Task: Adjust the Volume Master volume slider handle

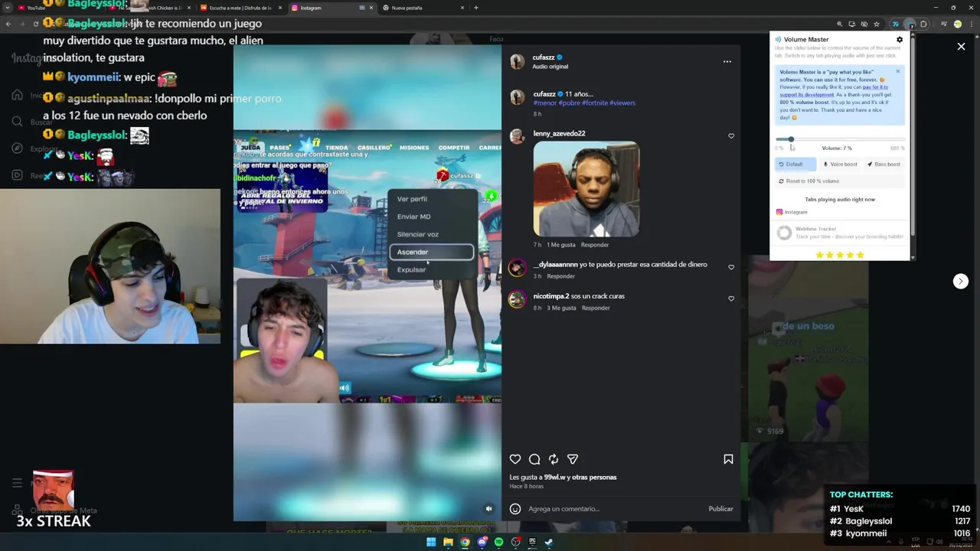Action: click(791, 139)
